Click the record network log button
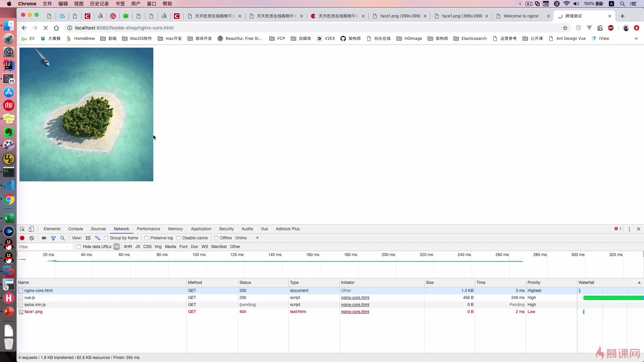Image resolution: width=644 pixels, height=362 pixels. (22, 238)
